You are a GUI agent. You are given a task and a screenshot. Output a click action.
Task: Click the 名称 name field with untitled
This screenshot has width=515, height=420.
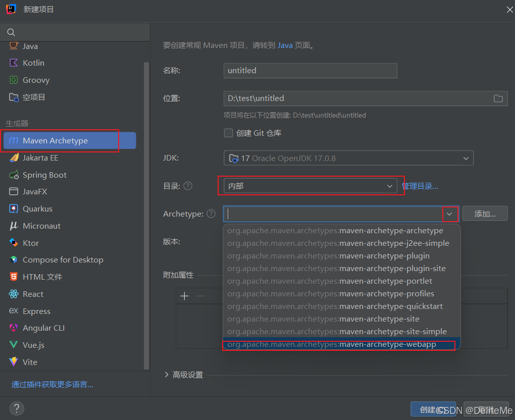(x=311, y=71)
